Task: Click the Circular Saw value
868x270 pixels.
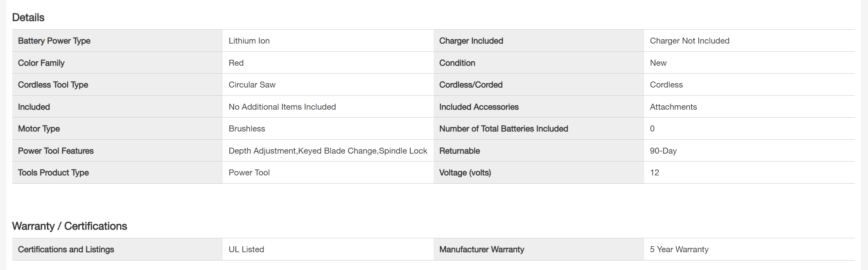Action: tap(252, 85)
